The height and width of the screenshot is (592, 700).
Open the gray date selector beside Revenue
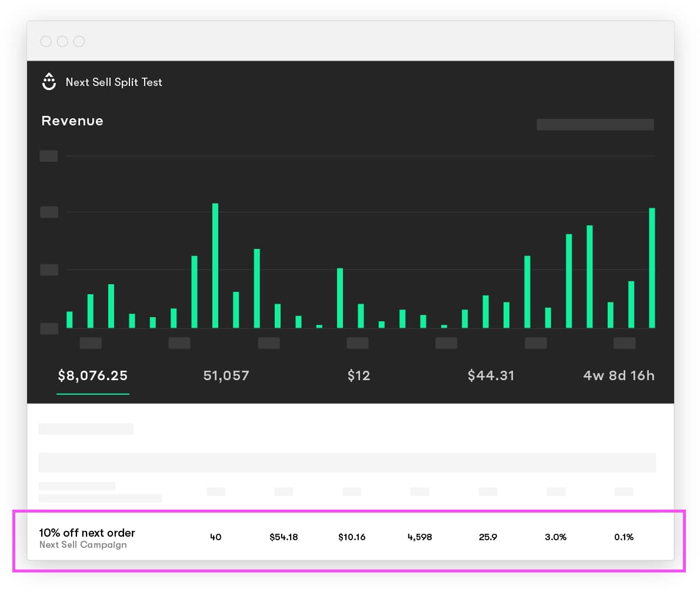pyautogui.click(x=595, y=124)
